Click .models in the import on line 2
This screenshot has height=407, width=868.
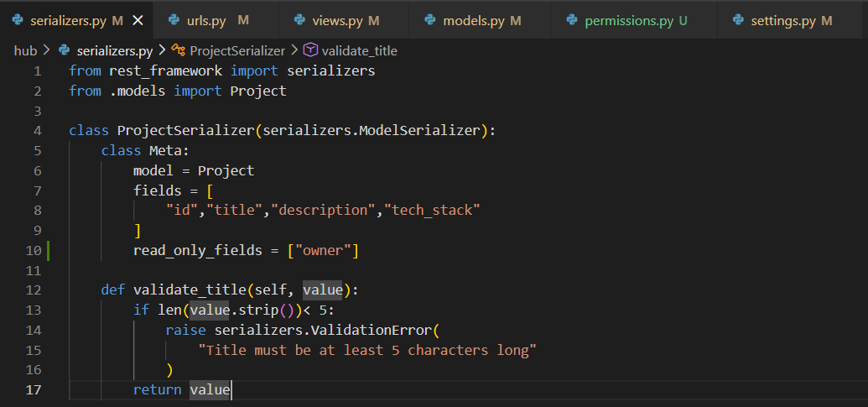(x=138, y=91)
